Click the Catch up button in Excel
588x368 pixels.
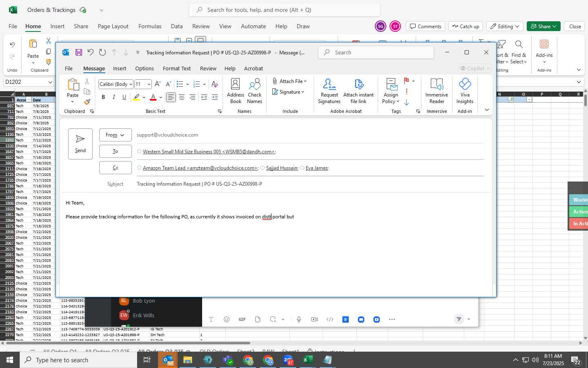point(465,26)
